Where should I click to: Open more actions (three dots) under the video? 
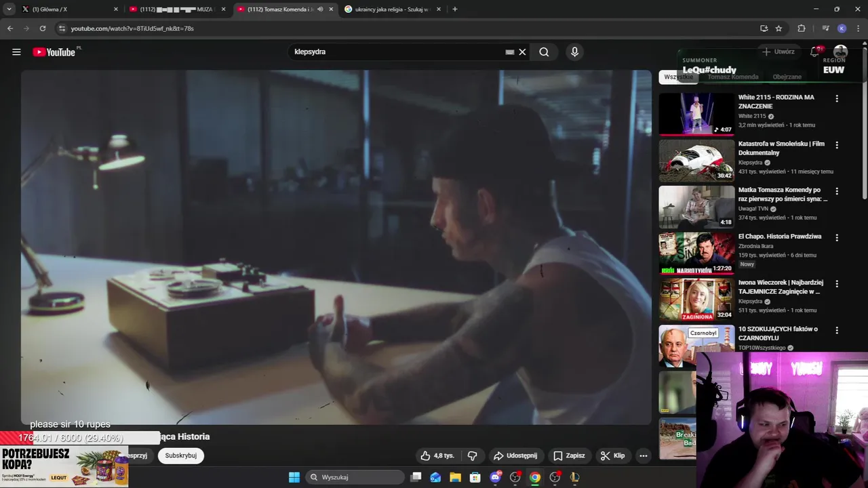pos(644,455)
